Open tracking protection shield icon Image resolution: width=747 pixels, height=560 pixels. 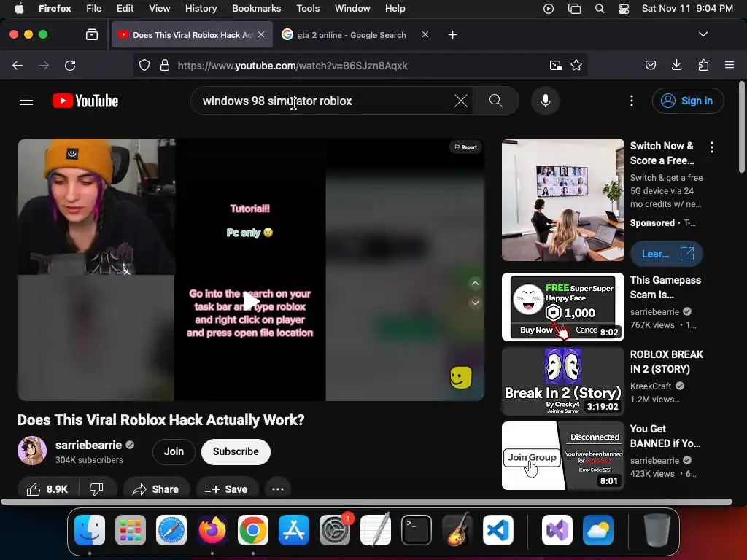144,65
